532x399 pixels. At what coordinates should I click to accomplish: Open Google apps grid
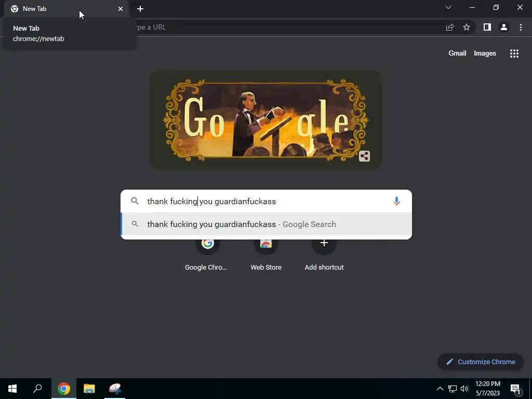tap(514, 54)
